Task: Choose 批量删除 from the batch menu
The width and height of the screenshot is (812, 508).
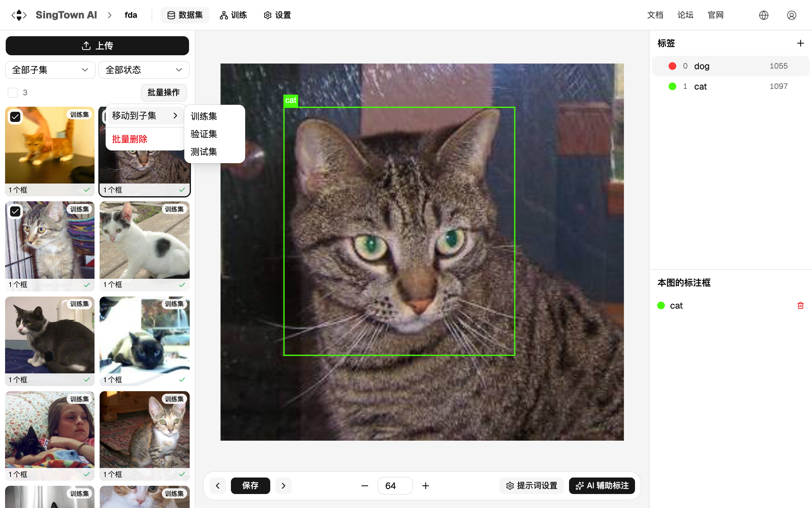Action: coord(129,139)
